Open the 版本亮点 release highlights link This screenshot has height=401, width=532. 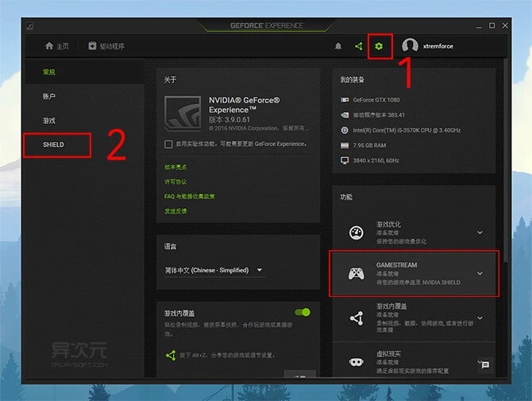(175, 167)
